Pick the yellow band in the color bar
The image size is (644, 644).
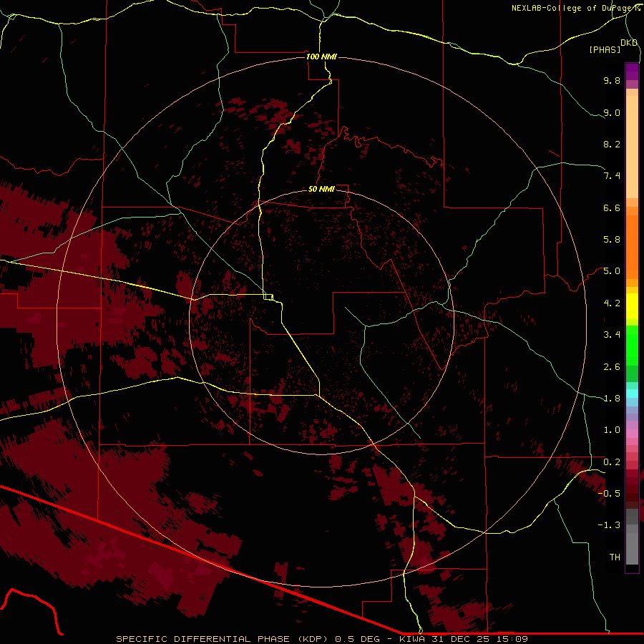pos(632,306)
